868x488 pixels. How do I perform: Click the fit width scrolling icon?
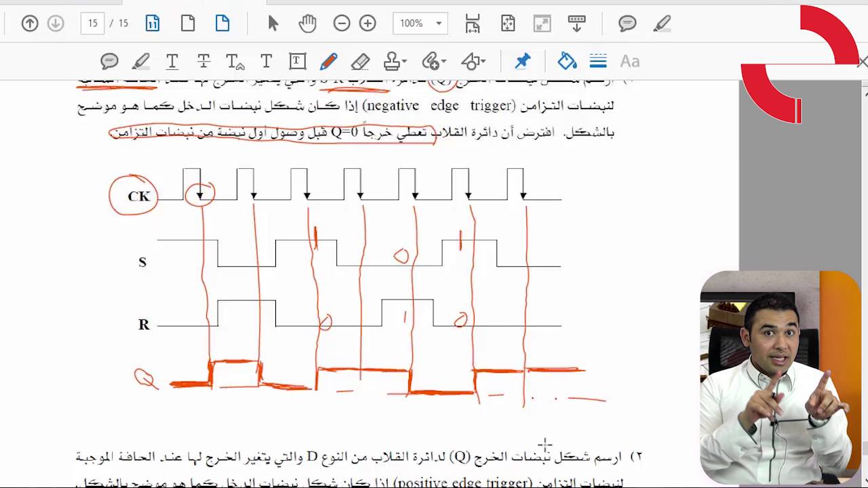[x=473, y=24]
